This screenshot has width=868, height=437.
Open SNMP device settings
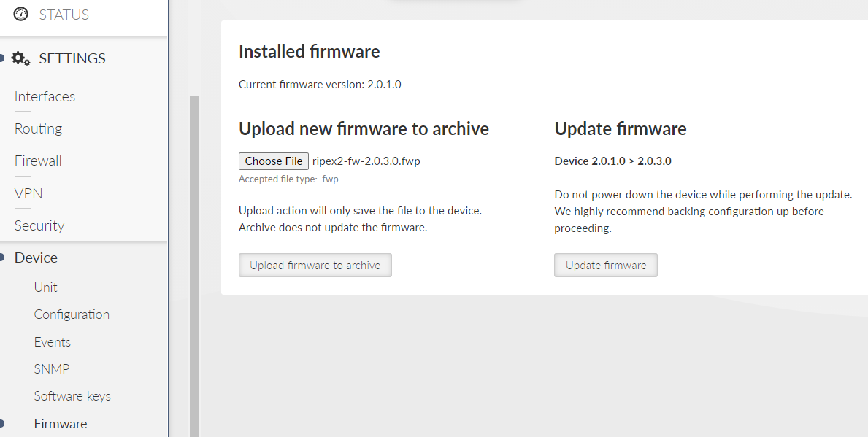pyautogui.click(x=52, y=368)
